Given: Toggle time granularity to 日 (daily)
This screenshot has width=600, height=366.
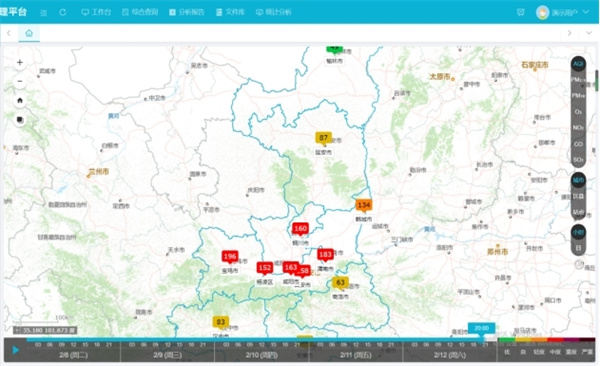Looking at the screenshot, I should click(578, 248).
